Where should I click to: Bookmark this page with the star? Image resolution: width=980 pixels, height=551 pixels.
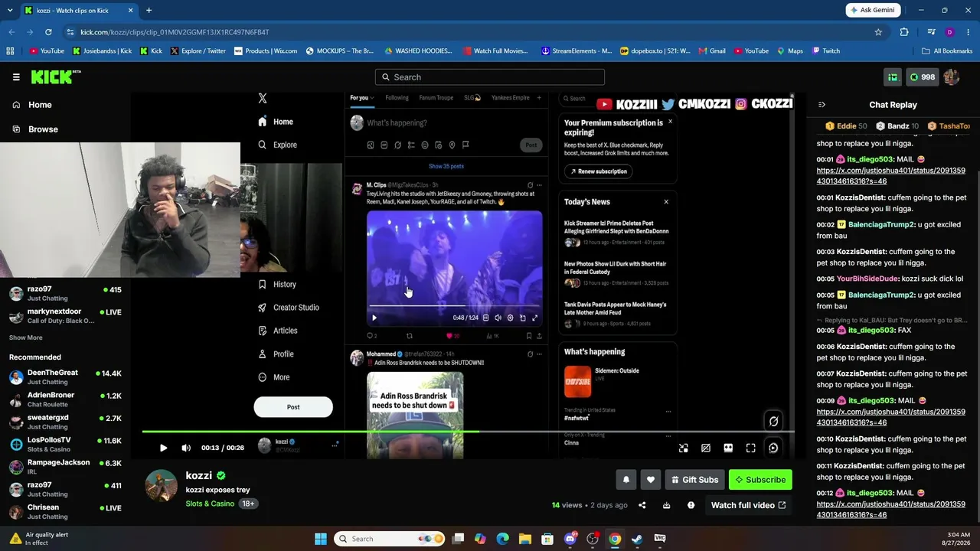click(878, 32)
